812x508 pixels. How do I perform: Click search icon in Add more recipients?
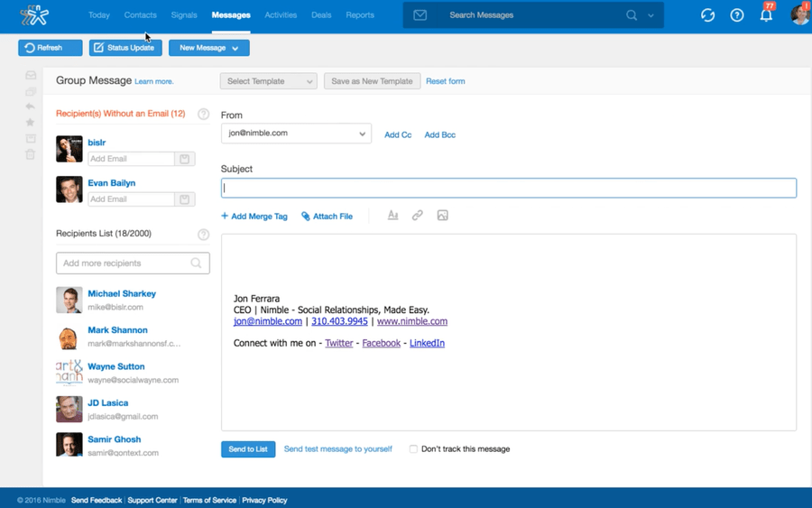tap(196, 263)
